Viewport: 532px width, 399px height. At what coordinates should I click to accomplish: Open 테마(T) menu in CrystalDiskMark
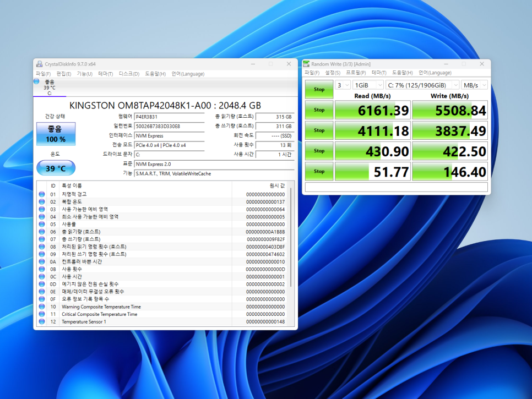379,73
